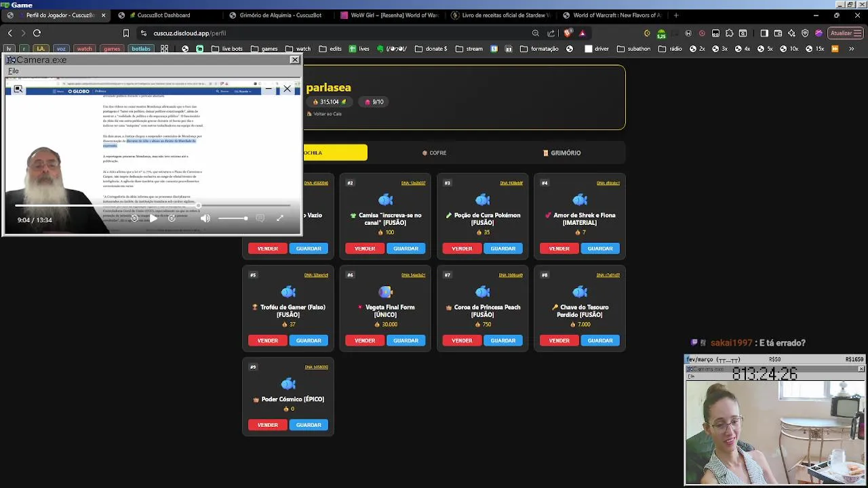The height and width of the screenshot is (488, 868).
Task: Bookmark this page icon
Action: 125,33
